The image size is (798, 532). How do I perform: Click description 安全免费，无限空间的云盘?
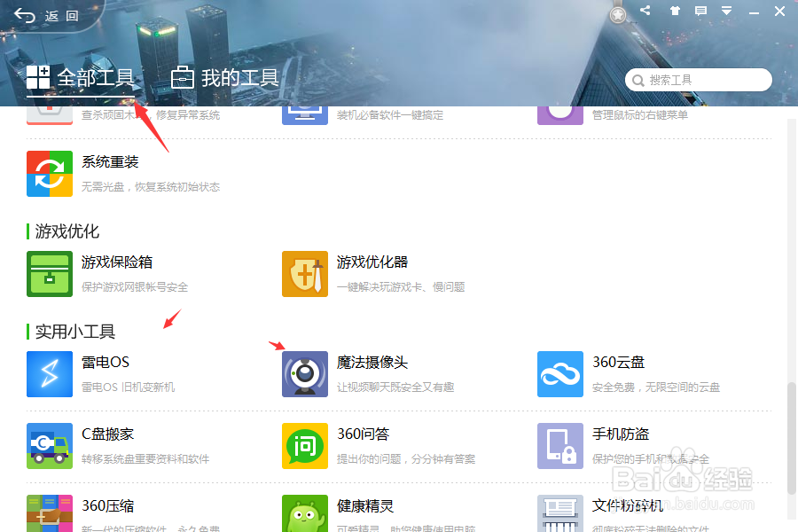[x=656, y=387]
